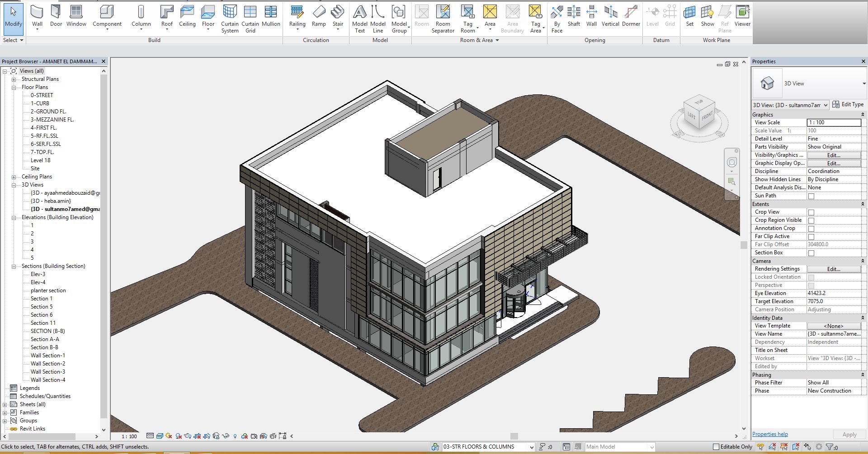Click the View Scale input field

(834, 122)
